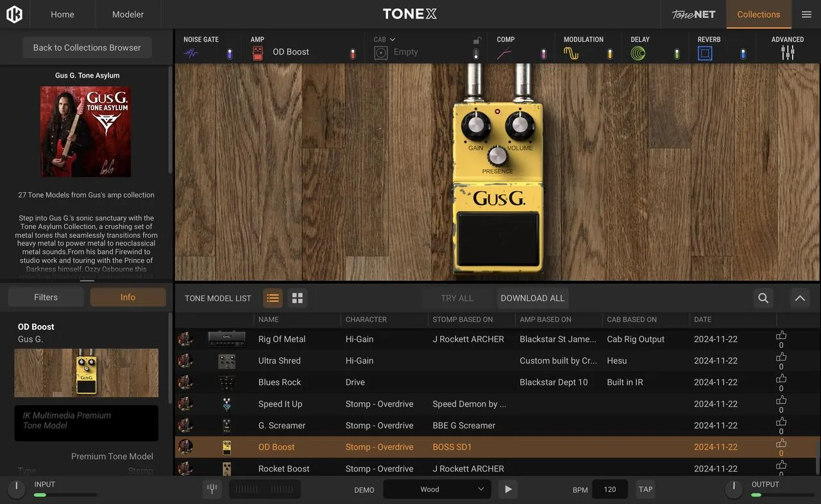Open the Modeler tab

(x=128, y=14)
